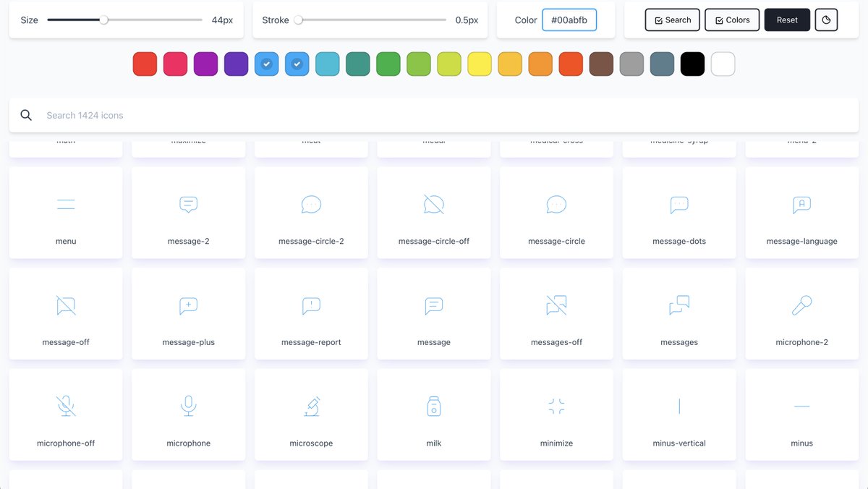Switch to the Search tab

click(672, 20)
